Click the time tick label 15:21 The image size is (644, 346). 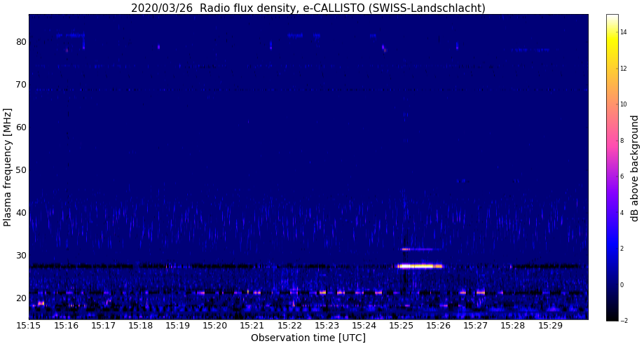(252, 326)
